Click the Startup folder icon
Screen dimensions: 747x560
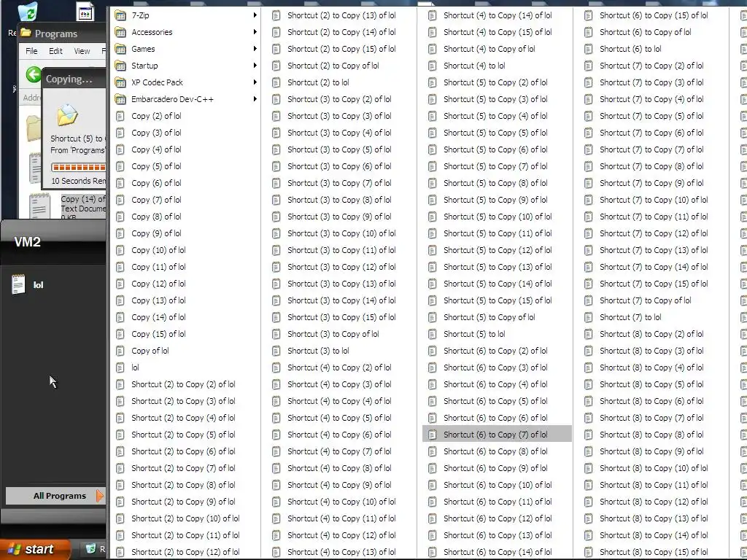coord(120,66)
